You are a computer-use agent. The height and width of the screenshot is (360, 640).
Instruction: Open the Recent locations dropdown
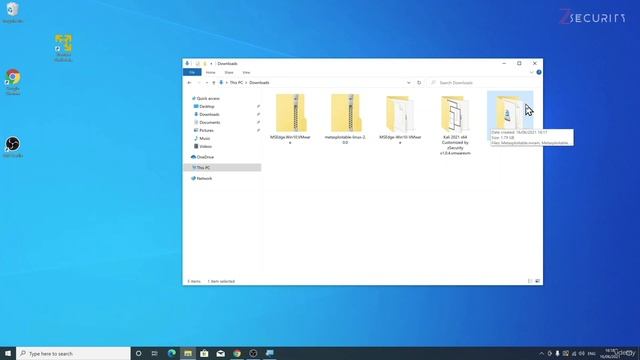tap(207, 82)
